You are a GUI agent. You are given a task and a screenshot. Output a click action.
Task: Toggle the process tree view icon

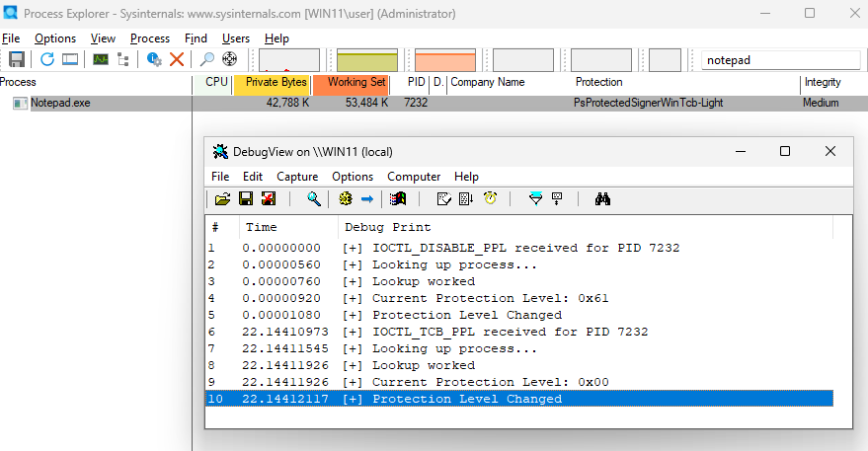[123, 59]
